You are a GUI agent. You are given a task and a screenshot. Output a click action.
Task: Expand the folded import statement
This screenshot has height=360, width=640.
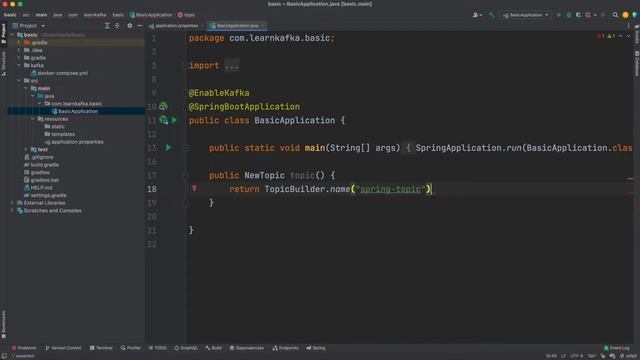[x=231, y=66]
